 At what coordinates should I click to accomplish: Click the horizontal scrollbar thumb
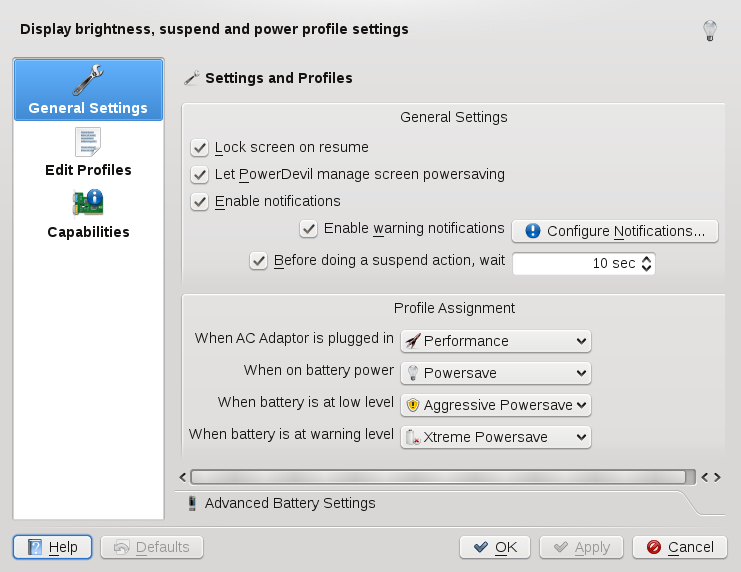click(x=438, y=477)
